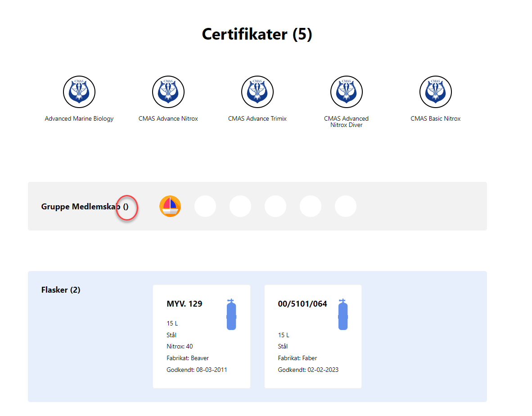
Task: Click the "Advanced Marine Biology" label
Action: click(x=79, y=118)
